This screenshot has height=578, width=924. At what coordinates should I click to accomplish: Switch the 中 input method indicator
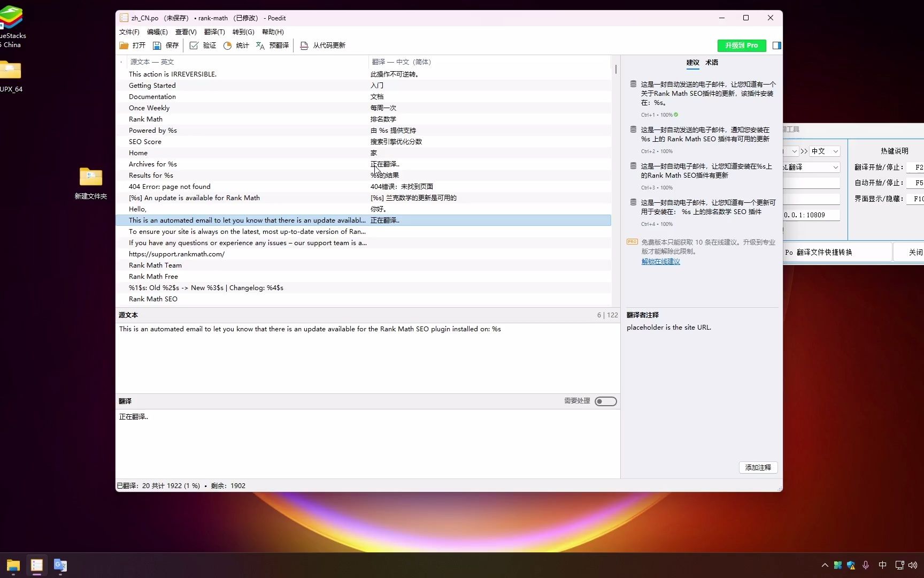[x=883, y=565]
